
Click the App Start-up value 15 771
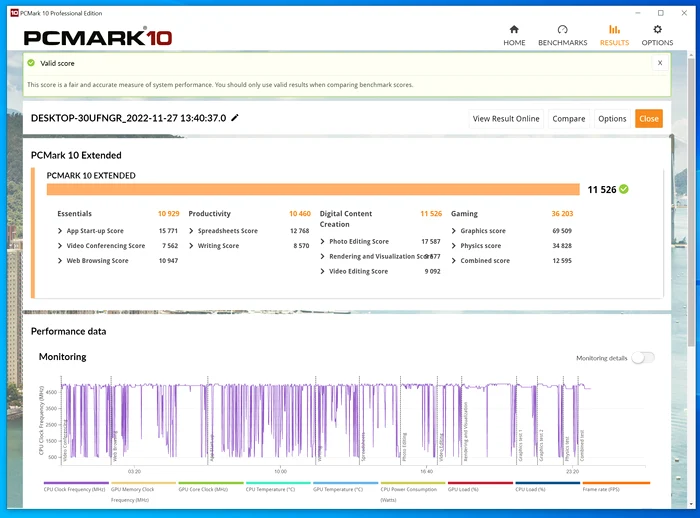point(168,231)
